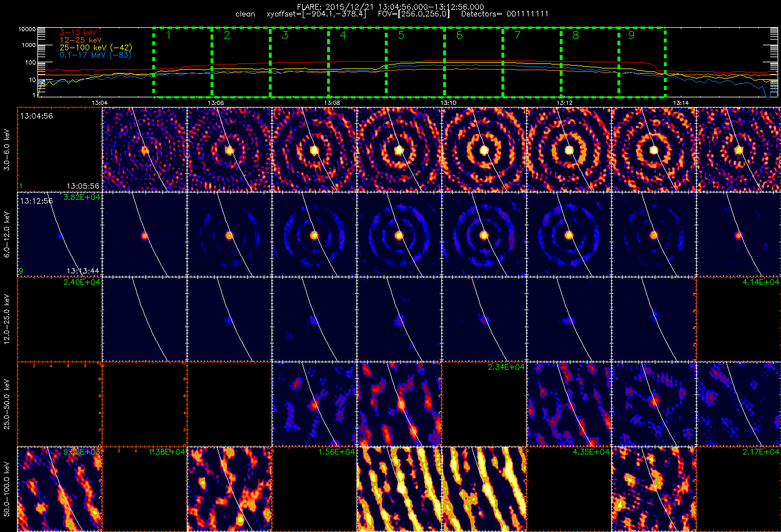
Task: Click the blue '0.1-17 MeV (-83)' legend entry
Action: pyautogui.click(x=95, y=55)
